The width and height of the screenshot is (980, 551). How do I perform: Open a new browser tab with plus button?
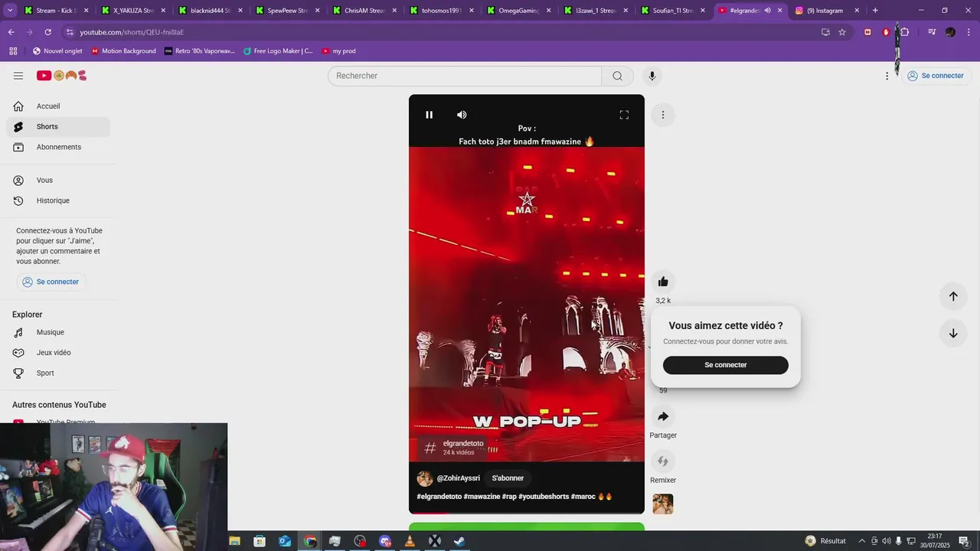tap(875, 11)
